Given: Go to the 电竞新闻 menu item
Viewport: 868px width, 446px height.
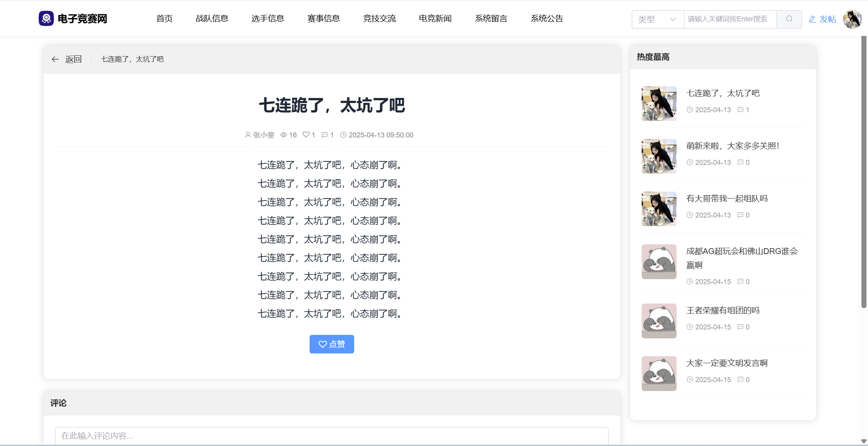Looking at the screenshot, I should point(435,19).
